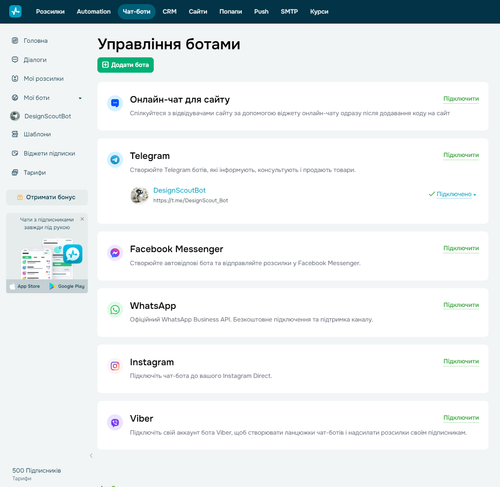Open the Push top menu
Viewport: 500px width, 487px height.
click(x=261, y=12)
